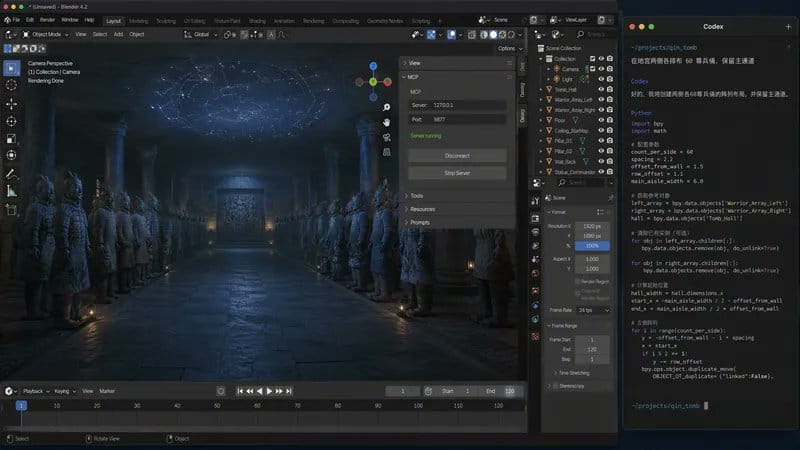Select the Move tool
Image resolution: width=800 pixels, height=450 pixels.
point(11,104)
